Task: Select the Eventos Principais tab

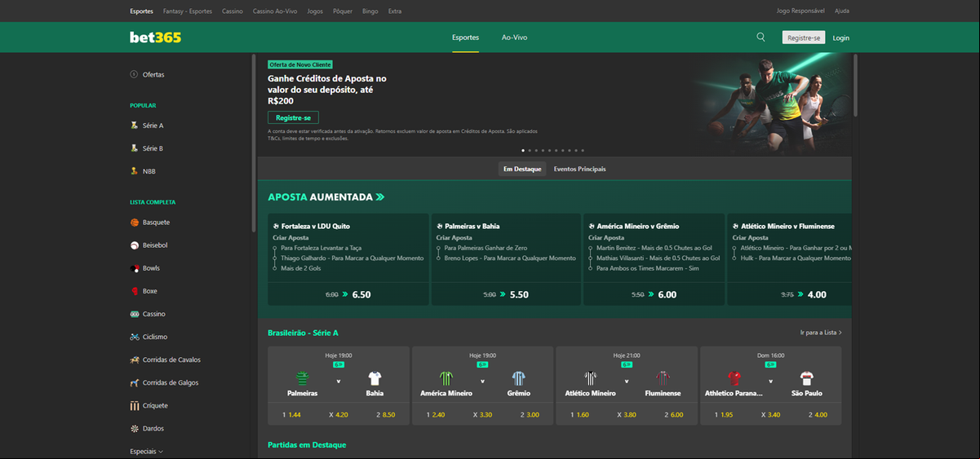Action: point(579,169)
